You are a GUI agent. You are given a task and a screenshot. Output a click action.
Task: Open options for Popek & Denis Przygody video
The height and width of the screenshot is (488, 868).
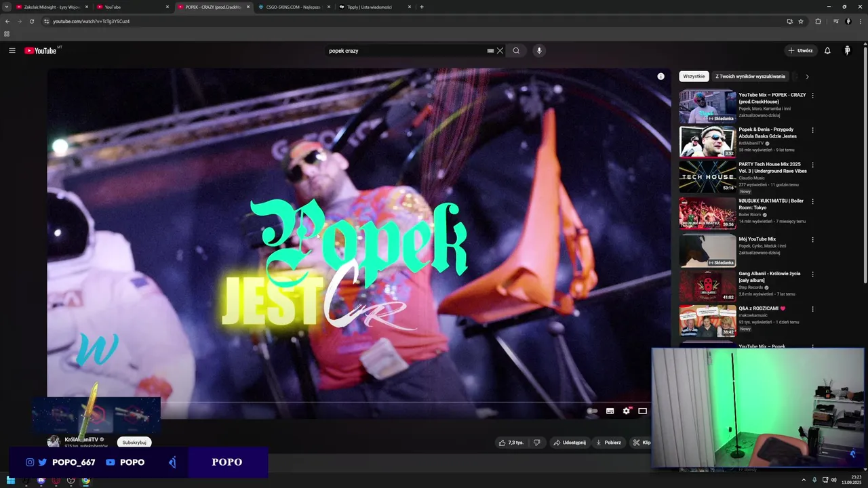(x=812, y=130)
